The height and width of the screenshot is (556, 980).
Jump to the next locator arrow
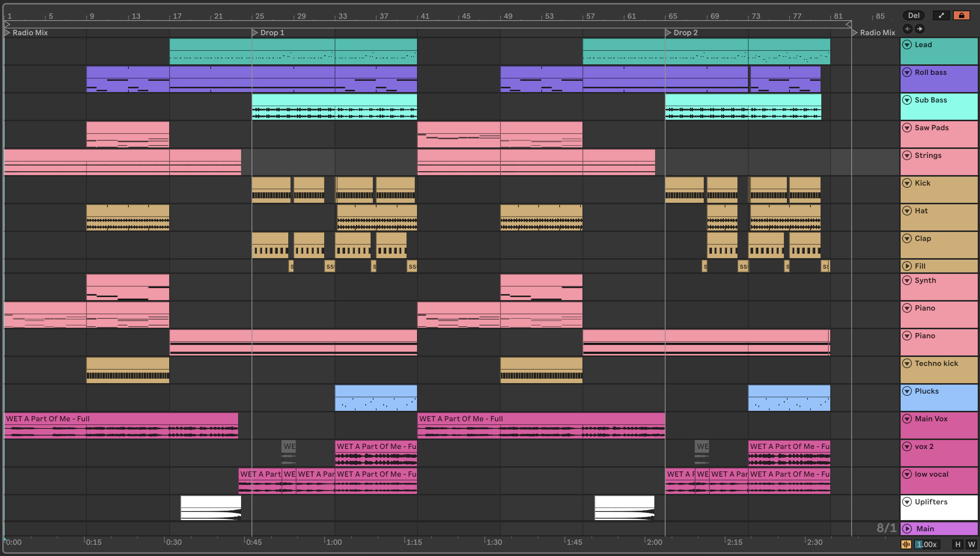click(x=920, y=29)
